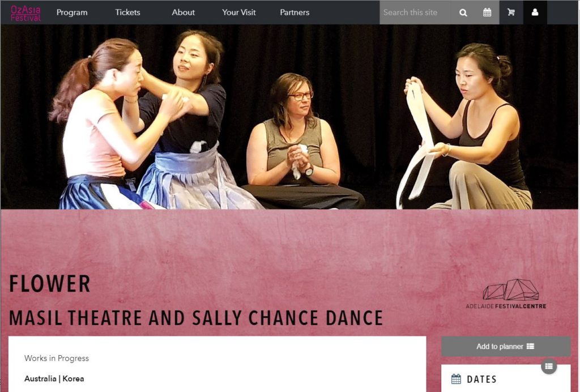The width and height of the screenshot is (580, 392).
Task: Click the user account icon
Action: point(535,12)
